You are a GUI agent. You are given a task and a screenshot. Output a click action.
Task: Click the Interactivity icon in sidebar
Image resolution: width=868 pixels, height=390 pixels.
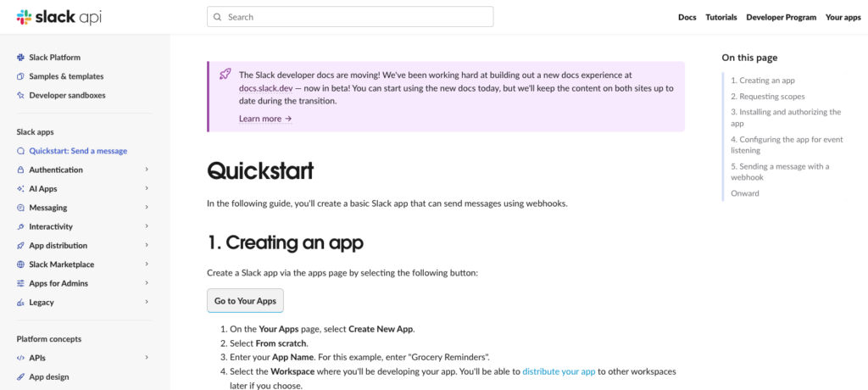coord(20,226)
